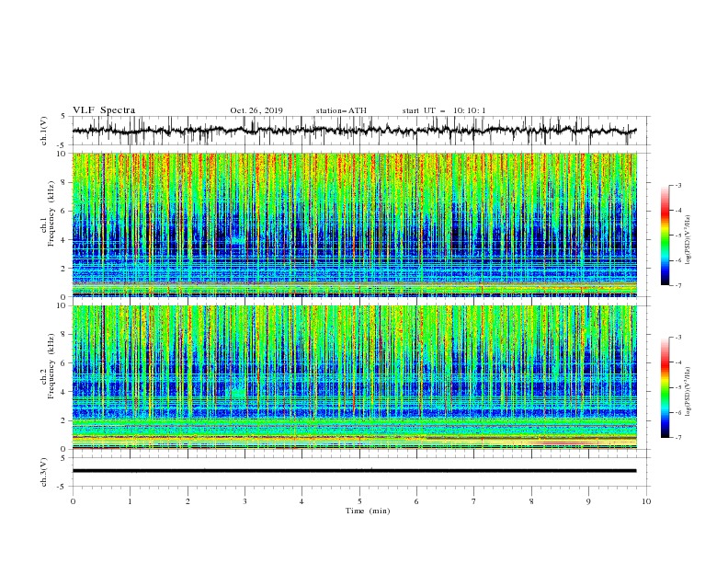This screenshot has width=728, height=563.
Task: Click time axis tick label "1"
Action: point(130,501)
